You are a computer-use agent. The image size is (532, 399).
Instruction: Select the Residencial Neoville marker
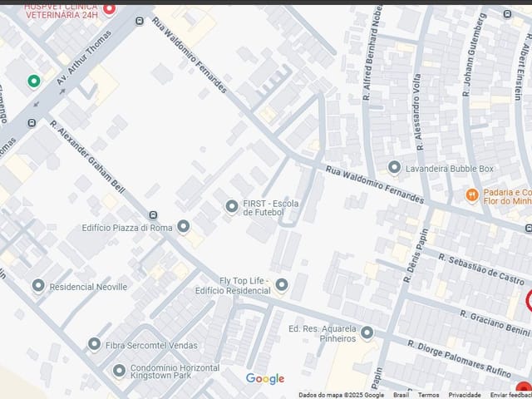click(x=38, y=286)
